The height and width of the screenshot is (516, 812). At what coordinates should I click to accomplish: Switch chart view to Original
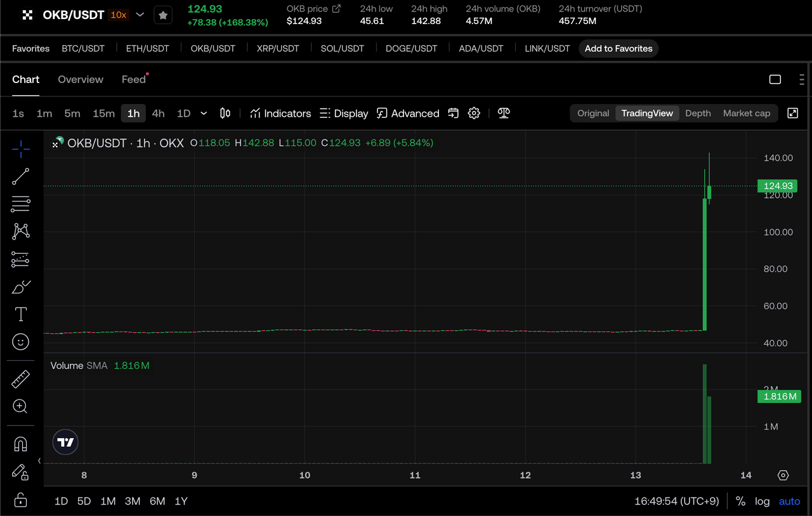coord(593,113)
